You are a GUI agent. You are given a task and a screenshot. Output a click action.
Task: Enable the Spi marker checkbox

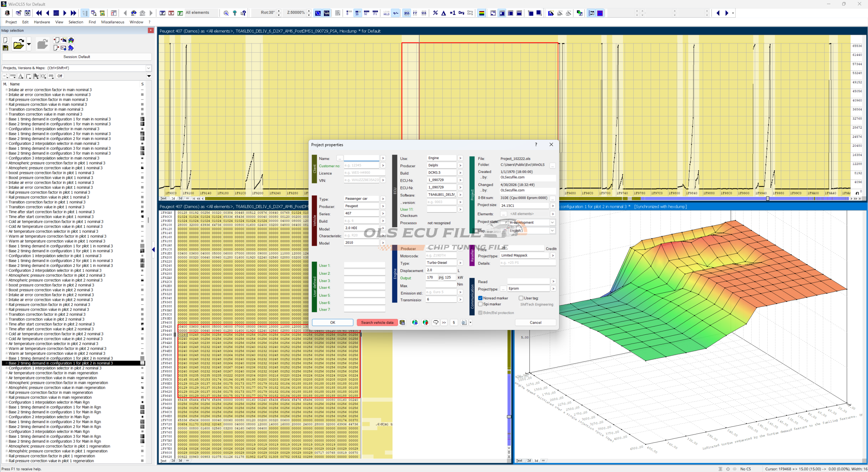click(480, 304)
